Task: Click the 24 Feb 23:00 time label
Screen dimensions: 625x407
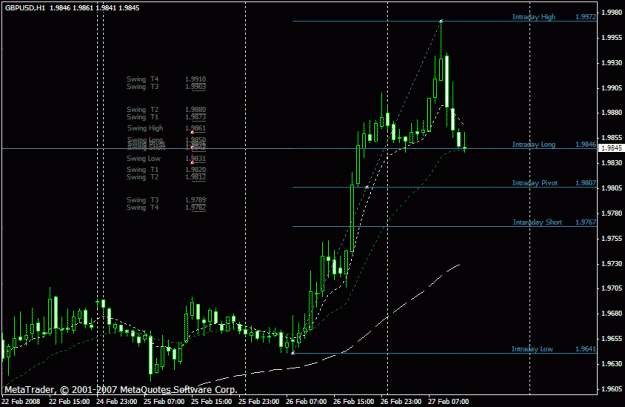Action: click(116, 401)
